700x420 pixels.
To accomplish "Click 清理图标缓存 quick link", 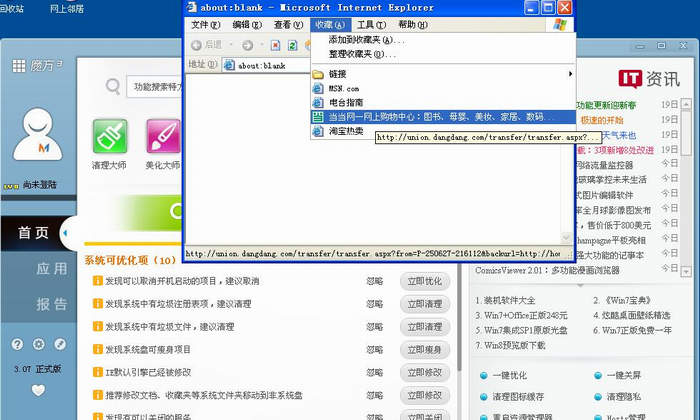I will [518, 397].
